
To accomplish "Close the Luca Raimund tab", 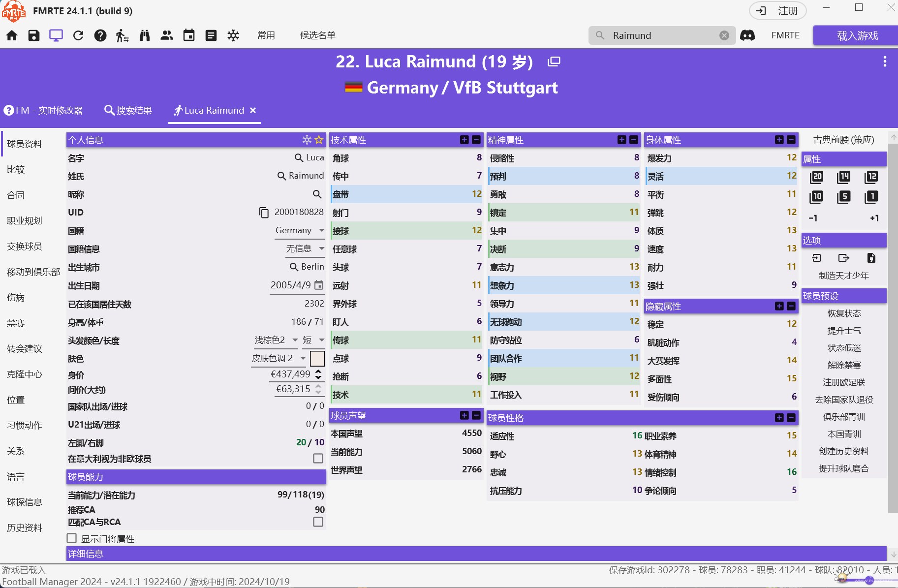I will point(253,110).
